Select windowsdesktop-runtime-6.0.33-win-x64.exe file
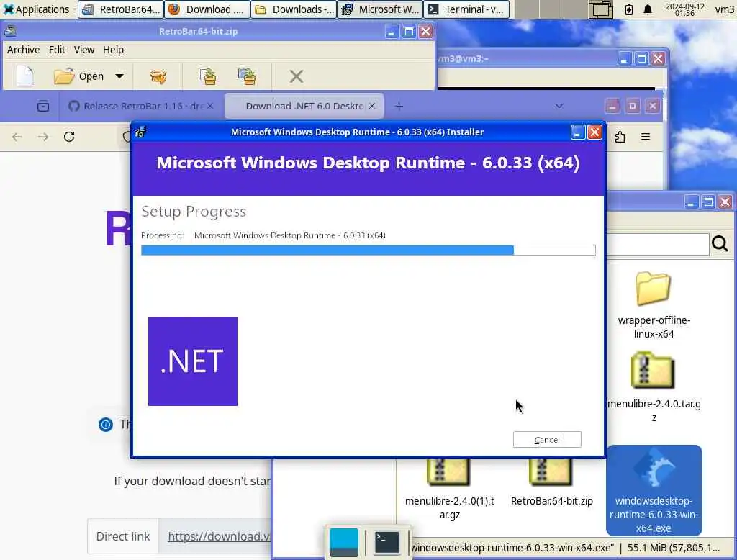 pyautogui.click(x=654, y=490)
